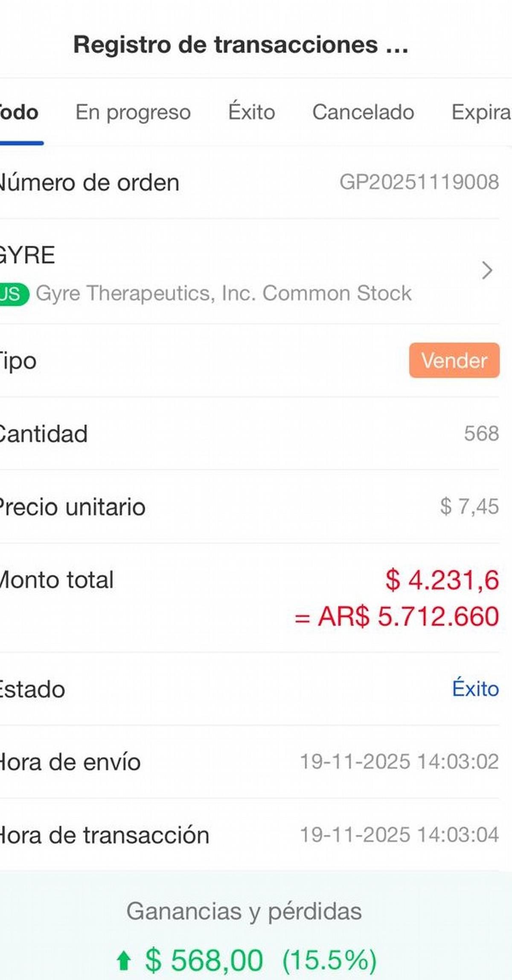512x980 pixels.
Task: Tap the green US market badge
Action: (x=13, y=294)
